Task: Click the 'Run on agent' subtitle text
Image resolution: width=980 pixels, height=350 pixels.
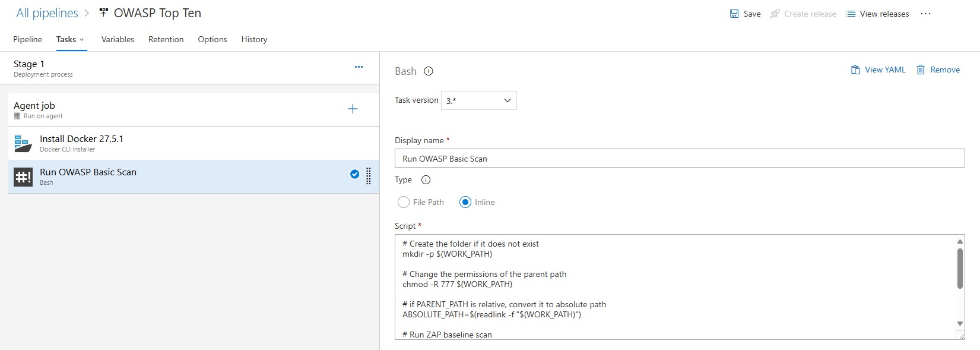Action: click(43, 116)
